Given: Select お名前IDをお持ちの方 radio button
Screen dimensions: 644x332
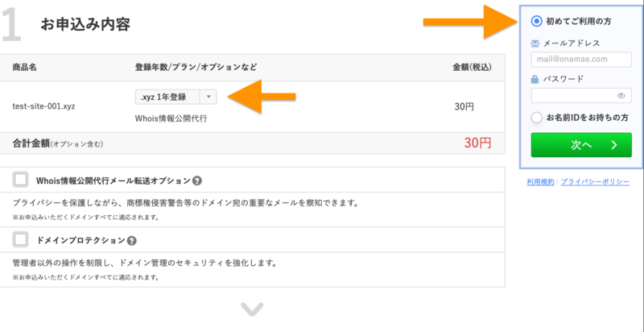Looking at the screenshot, I should click(x=536, y=118).
